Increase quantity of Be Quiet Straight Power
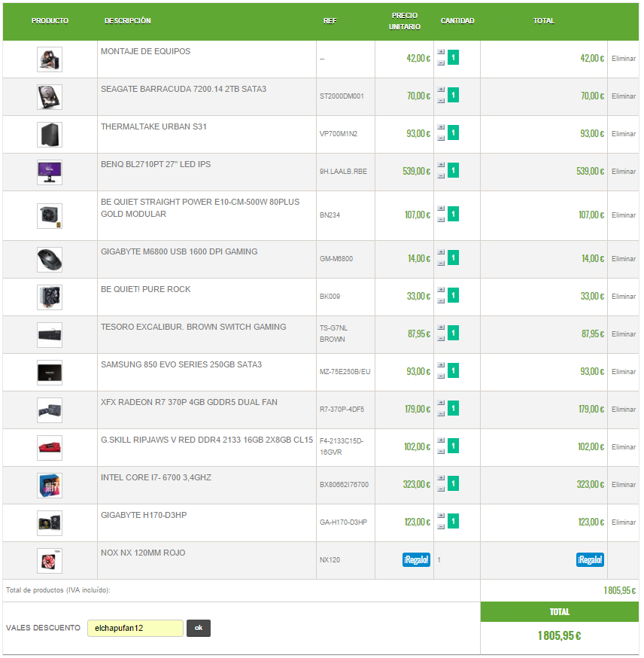The height and width of the screenshot is (658, 644). pyautogui.click(x=441, y=208)
